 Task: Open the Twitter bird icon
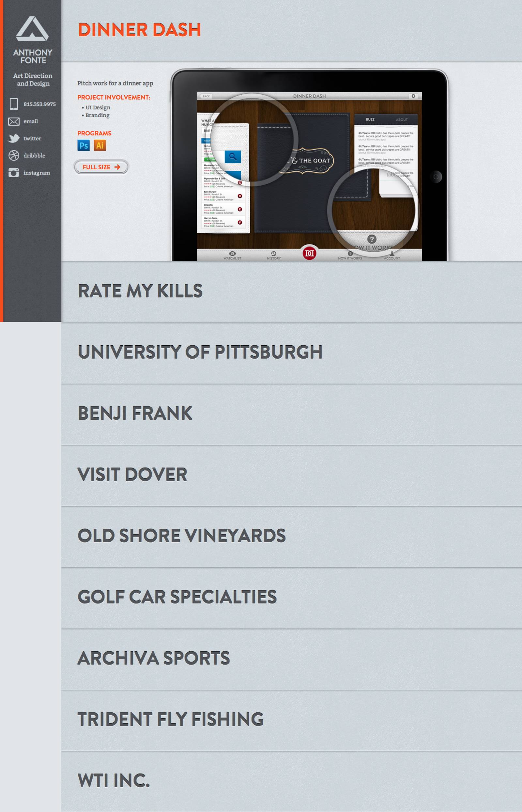[14, 138]
